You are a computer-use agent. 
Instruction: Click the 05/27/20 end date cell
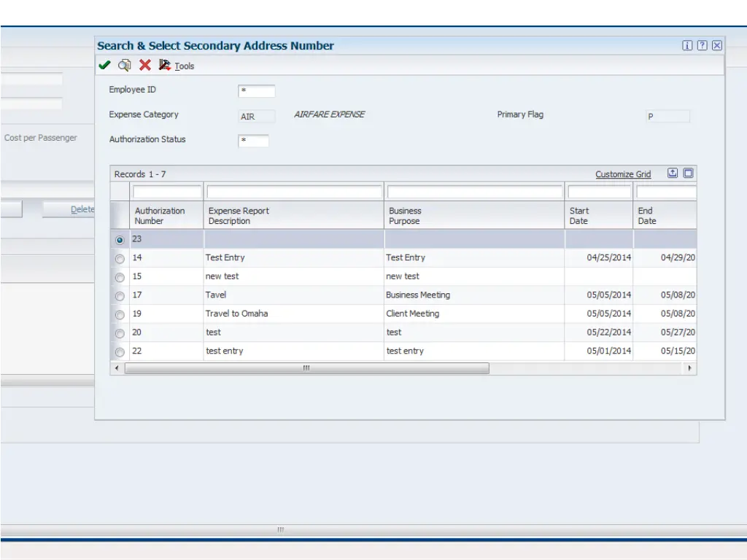665,332
